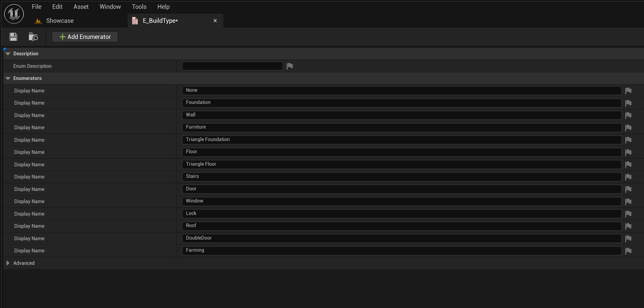Image resolution: width=644 pixels, height=308 pixels.
Task: Click the flag icon for Furniture enumerator
Action: (628, 128)
